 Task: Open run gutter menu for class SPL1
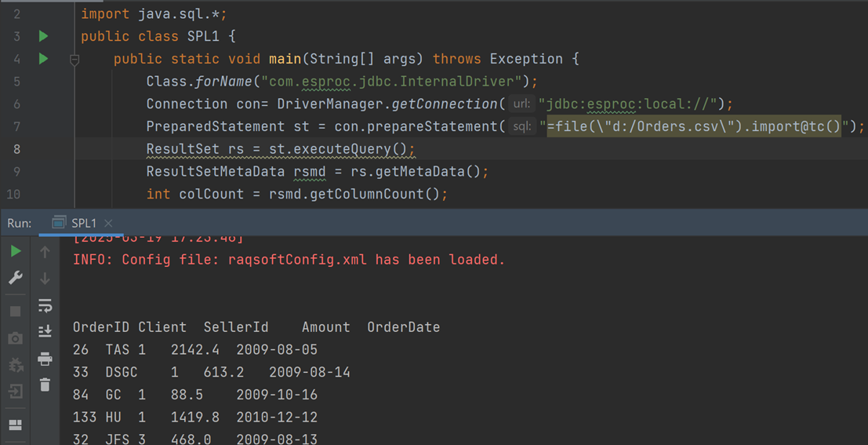coord(44,36)
